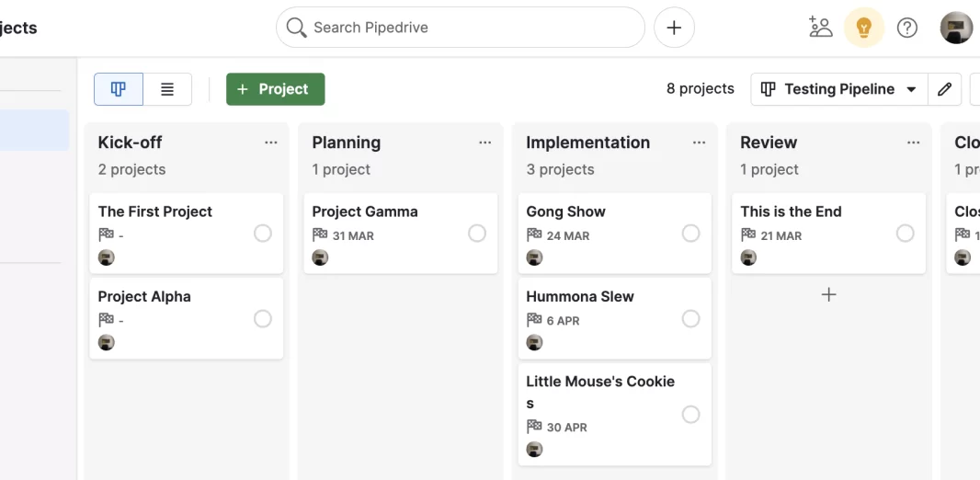Screen dimensions: 980x480
Task: Open the help question mark icon
Action: (906, 28)
